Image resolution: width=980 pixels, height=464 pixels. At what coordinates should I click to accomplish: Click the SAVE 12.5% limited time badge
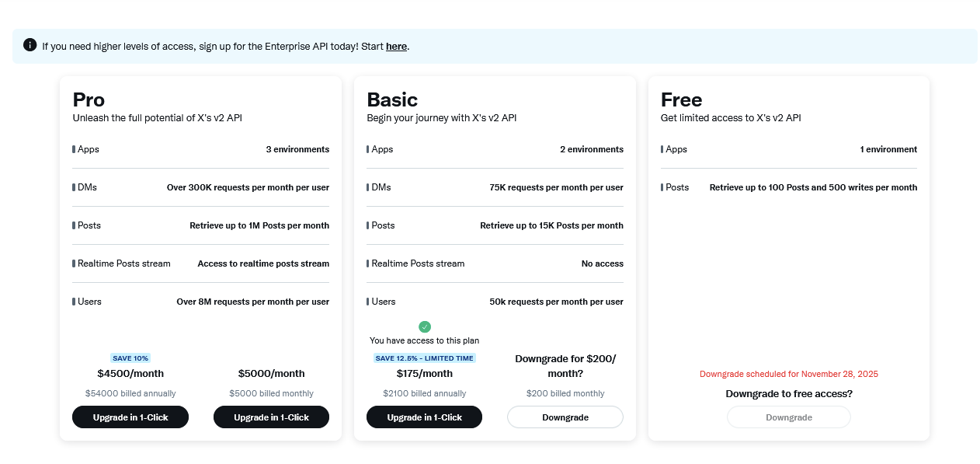(424, 358)
